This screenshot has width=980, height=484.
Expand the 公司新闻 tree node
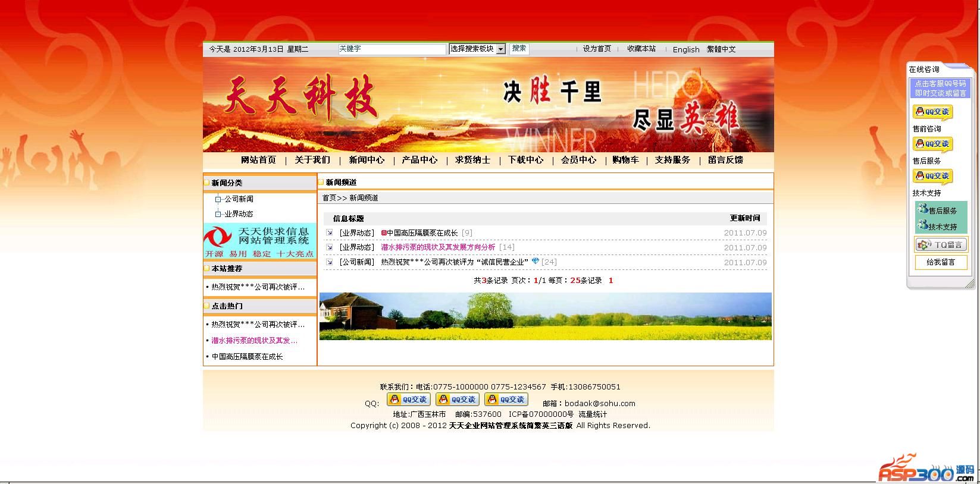[x=218, y=199]
